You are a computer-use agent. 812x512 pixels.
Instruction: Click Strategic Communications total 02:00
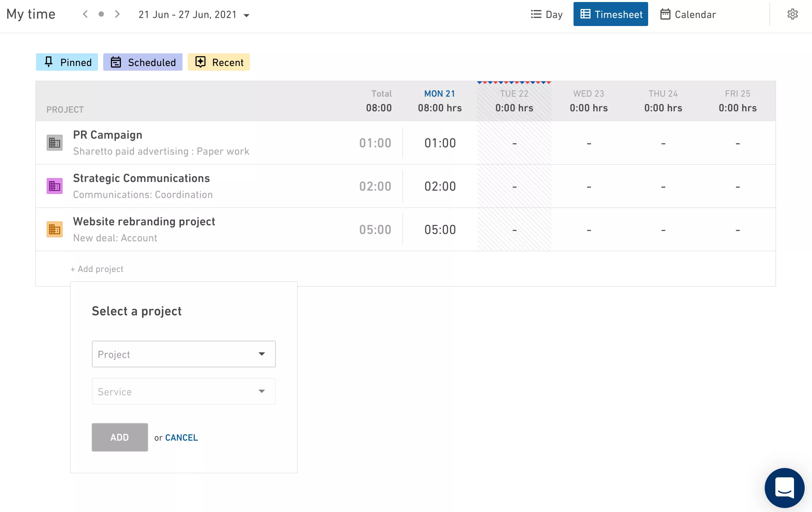coord(375,186)
